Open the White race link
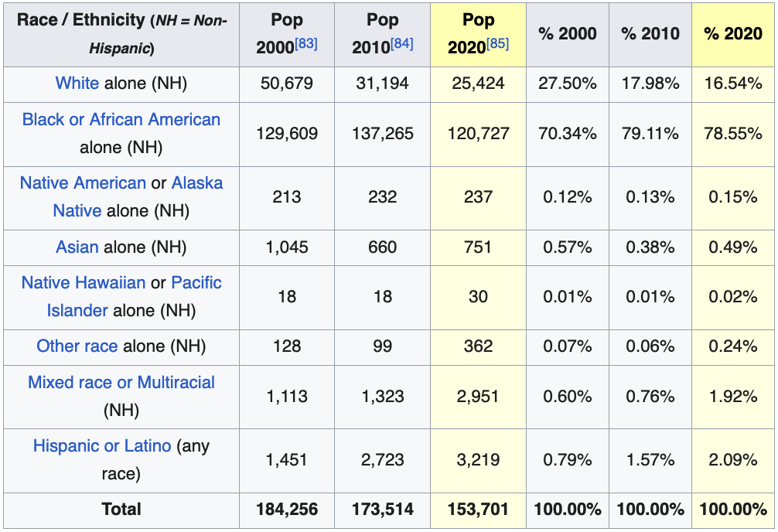778x532 pixels. coord(77,84)
